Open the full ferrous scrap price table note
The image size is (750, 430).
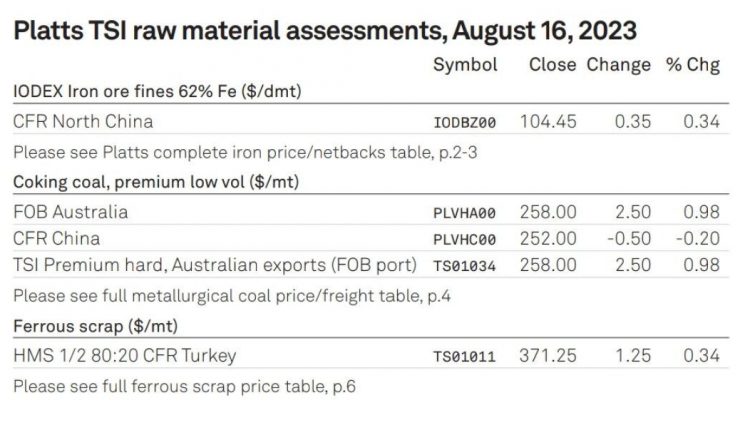click(158, 386)
